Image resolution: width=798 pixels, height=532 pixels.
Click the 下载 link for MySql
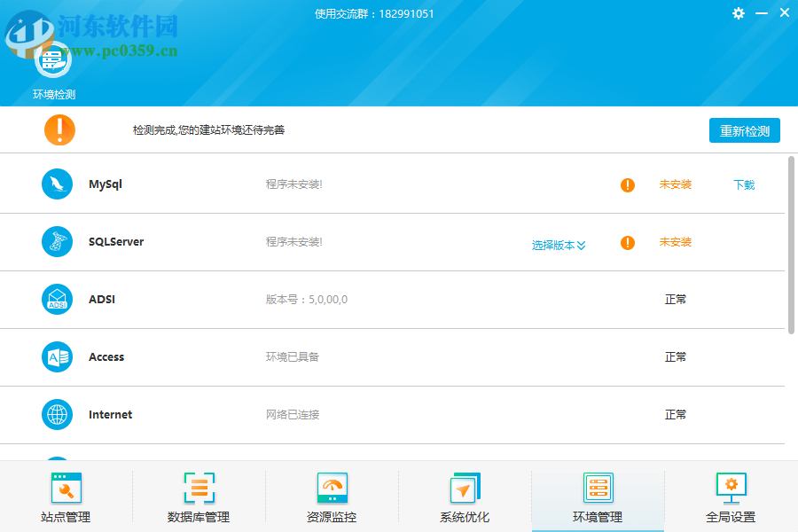[x=744, y=185]
